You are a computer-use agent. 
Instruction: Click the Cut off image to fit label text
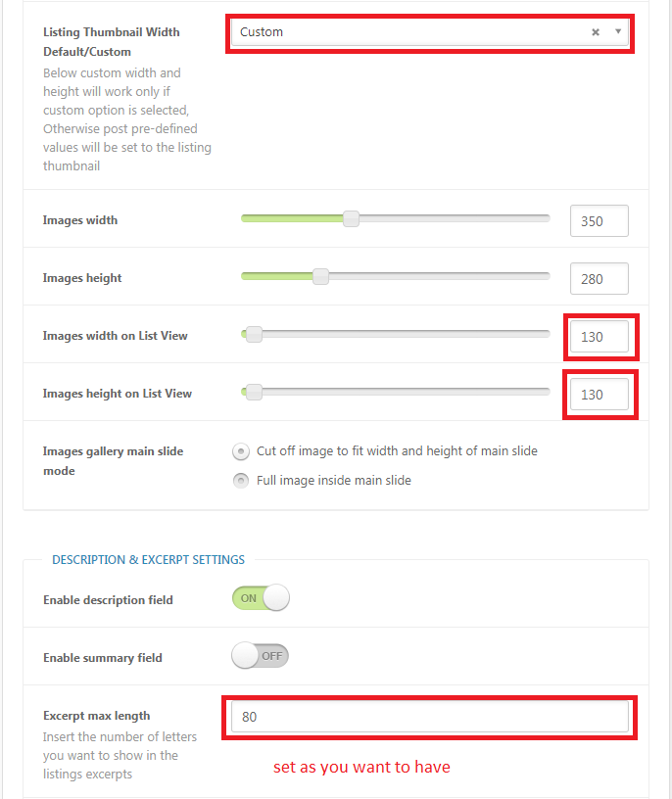(397, 451)
